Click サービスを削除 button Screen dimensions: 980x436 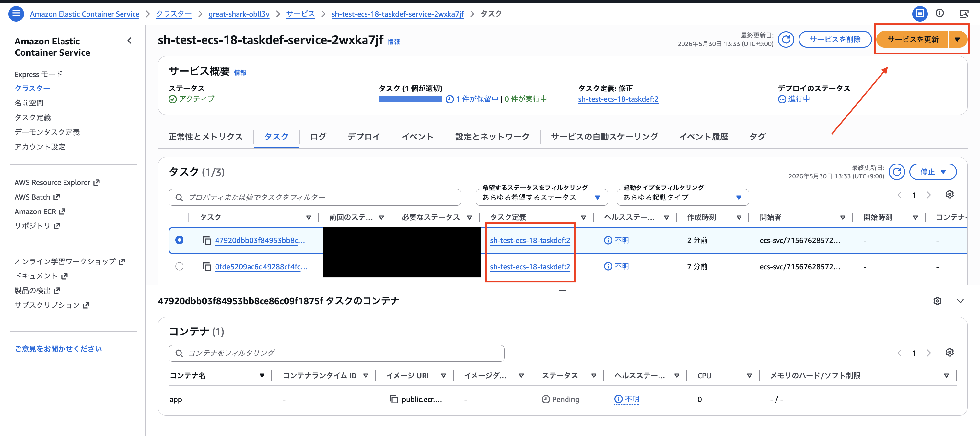point(835,39)
